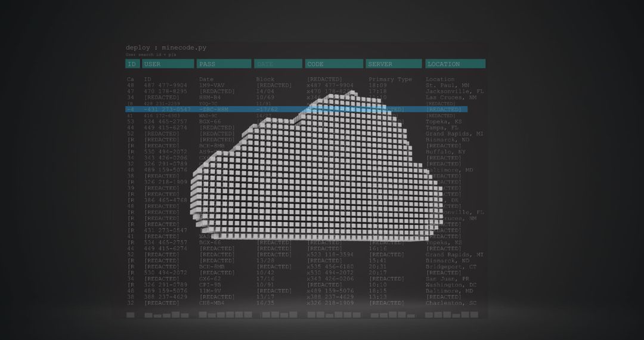Select location 'San Juan, PR'
Viewport: 644px width, 340px height.
click(447, 279)
